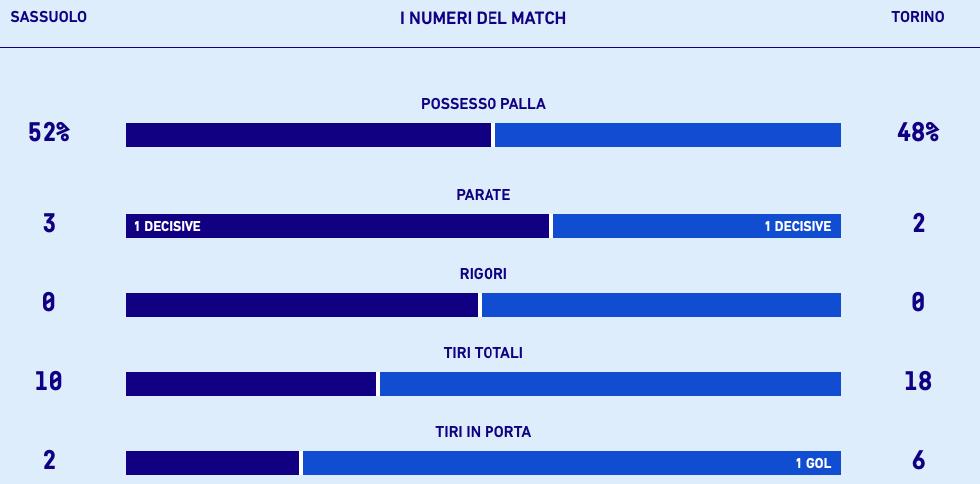Screen dimensions: 980x484
Task: Click Torino's total shots value 18
Action: [x=918, y=381]
